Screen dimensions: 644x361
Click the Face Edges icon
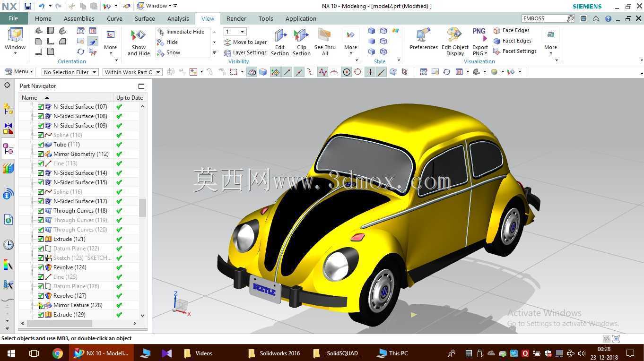coord(497,30)
